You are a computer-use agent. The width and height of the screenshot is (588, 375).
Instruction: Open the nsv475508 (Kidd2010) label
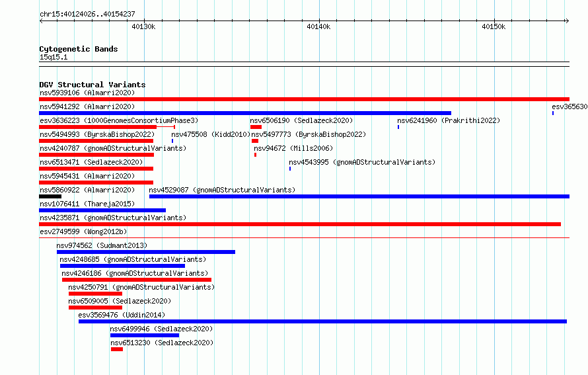(x=211, y=134)
